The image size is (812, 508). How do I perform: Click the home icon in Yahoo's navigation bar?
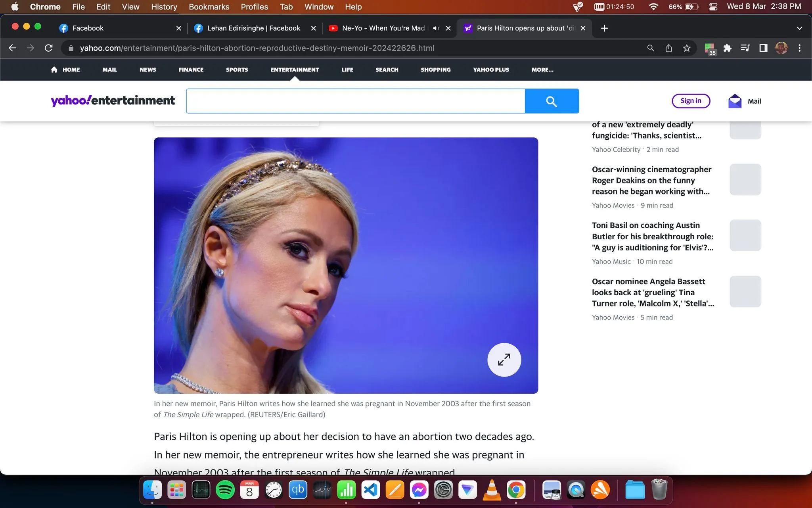[x=55, y=69]
